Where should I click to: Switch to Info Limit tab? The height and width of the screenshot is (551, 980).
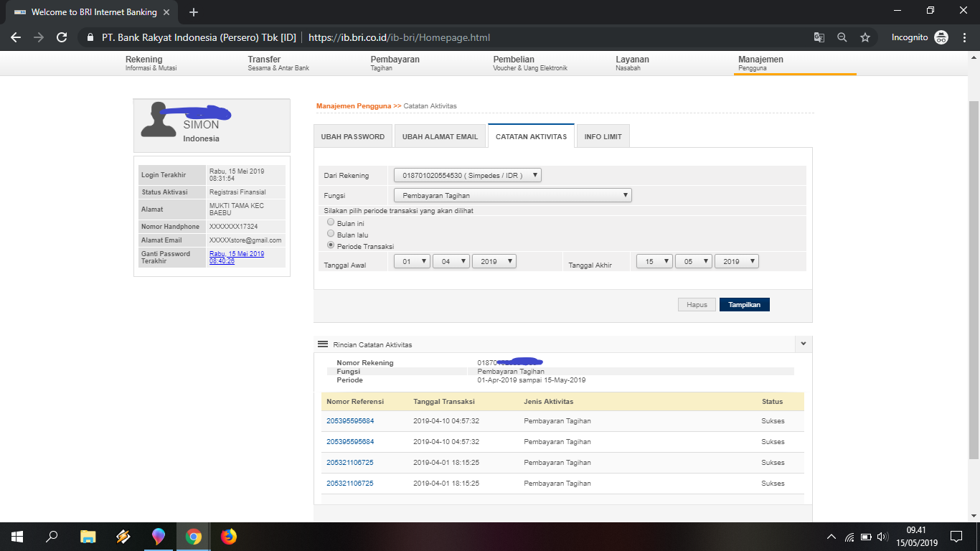point(603,136)
